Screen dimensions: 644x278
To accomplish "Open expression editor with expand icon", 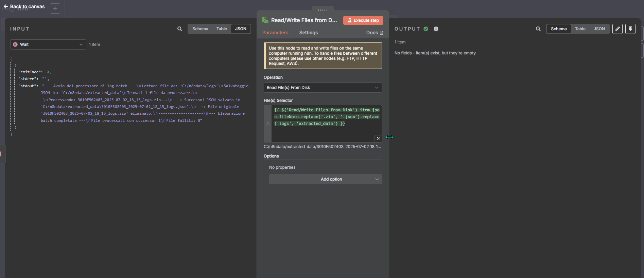I will tap(378, 138).
